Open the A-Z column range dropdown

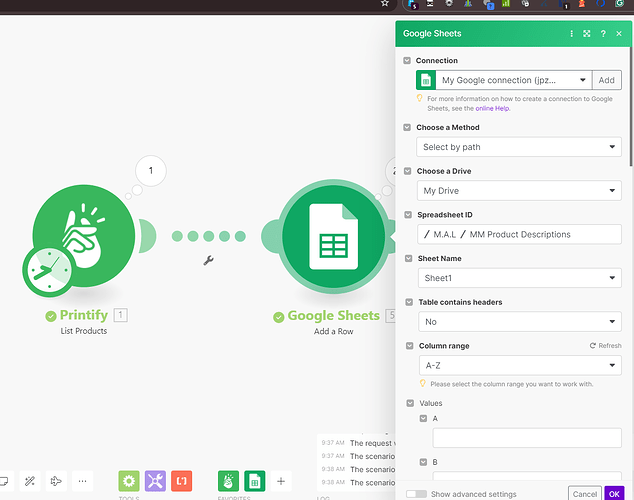(520, 365)
